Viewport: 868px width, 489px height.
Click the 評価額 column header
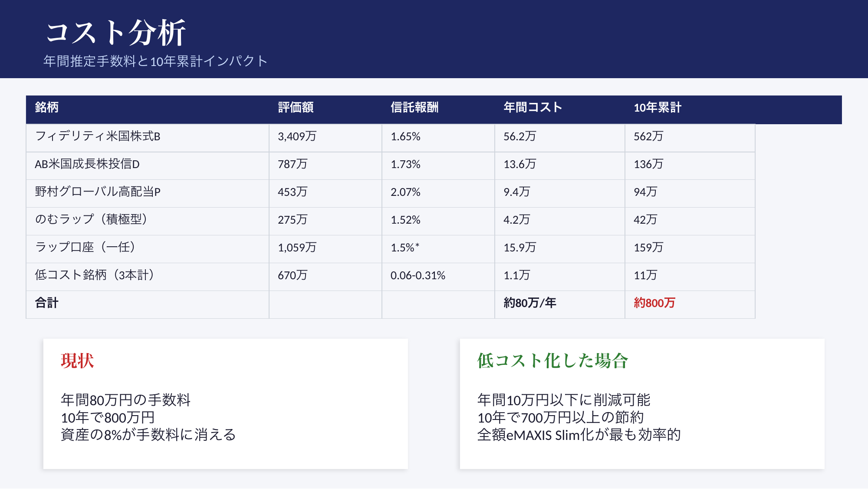tap(296, 107)
